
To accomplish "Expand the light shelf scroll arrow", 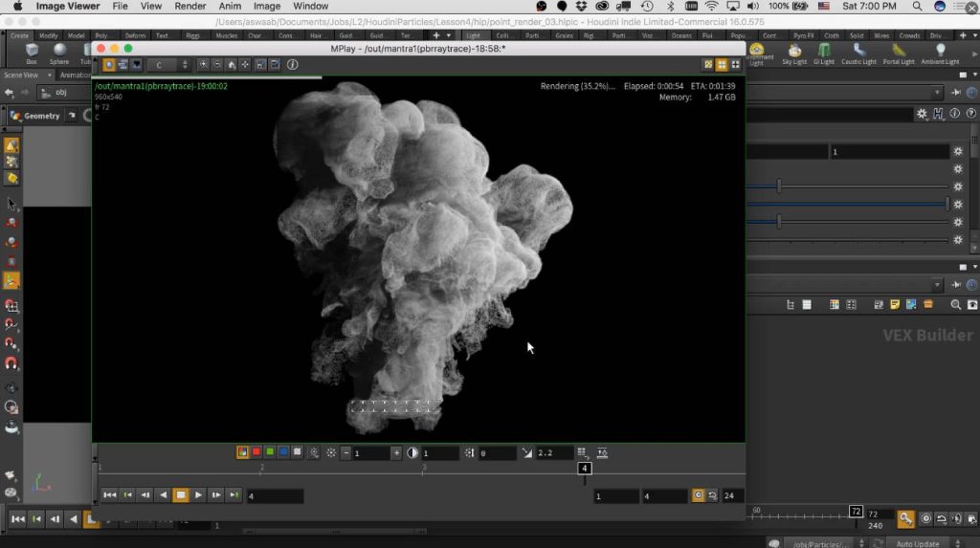I will coord(973,55).
